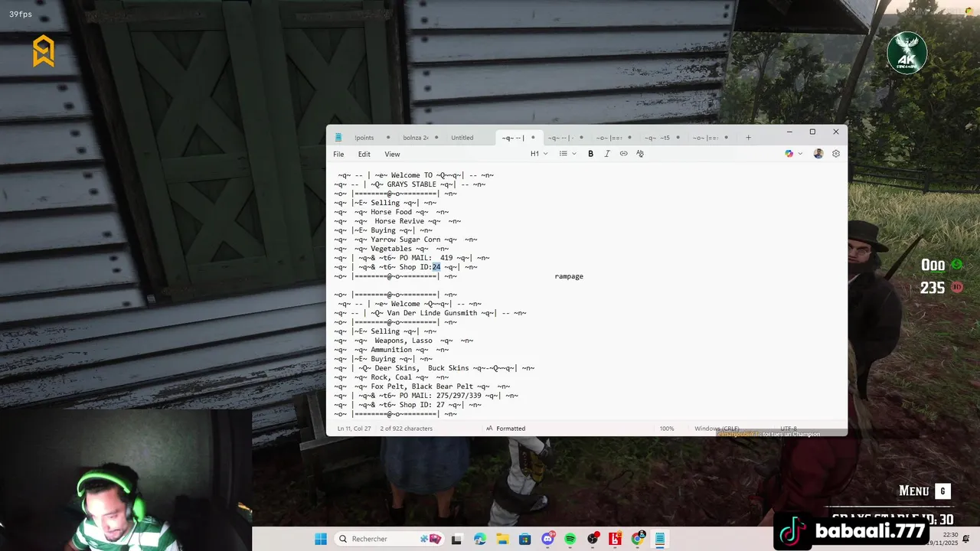980x551 pixels.
Task: Open the Untitled tab
Action: (x=462, y=138)
